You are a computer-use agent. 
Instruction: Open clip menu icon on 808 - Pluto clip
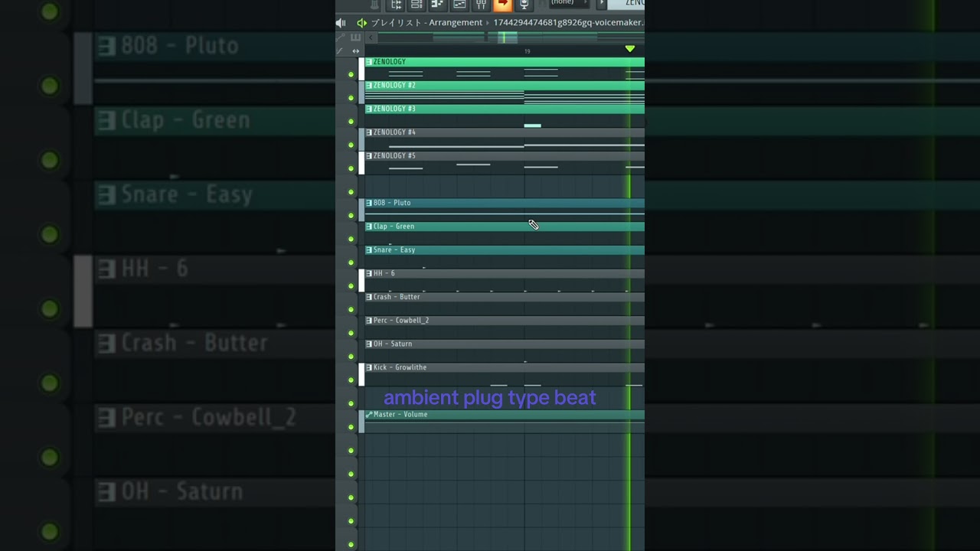tap(369, 203)
